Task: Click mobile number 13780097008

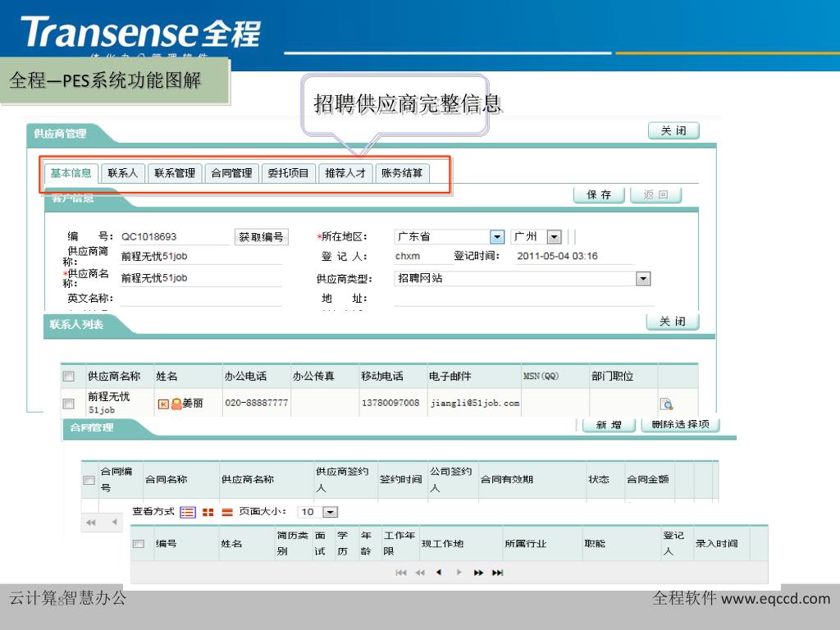Action: point(390,402)
